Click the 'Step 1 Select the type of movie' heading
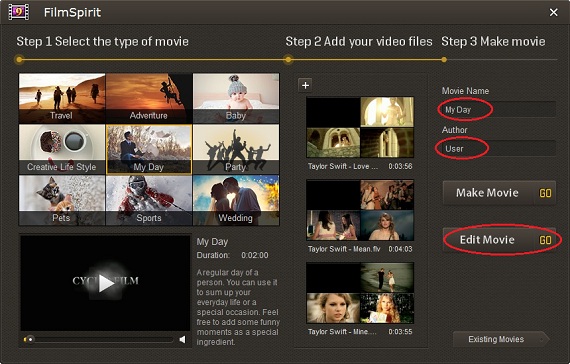This screenshot has width=570, height=364. click(x=103, y=41)
